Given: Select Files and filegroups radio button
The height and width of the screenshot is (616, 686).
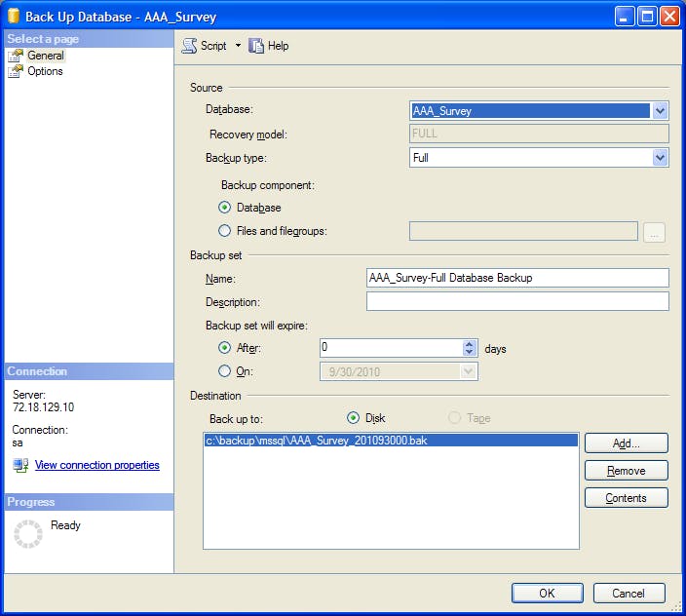Looking at the screenshot, I should tap(224, 231).
